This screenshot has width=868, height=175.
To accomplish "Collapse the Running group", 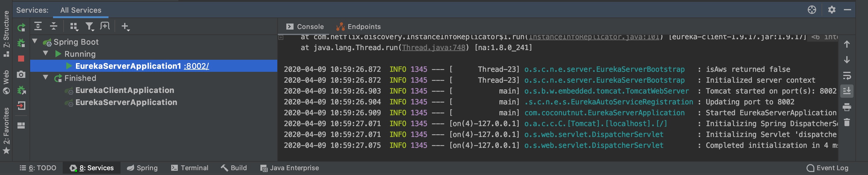I will pyautogui.click(x=46, y=54).
